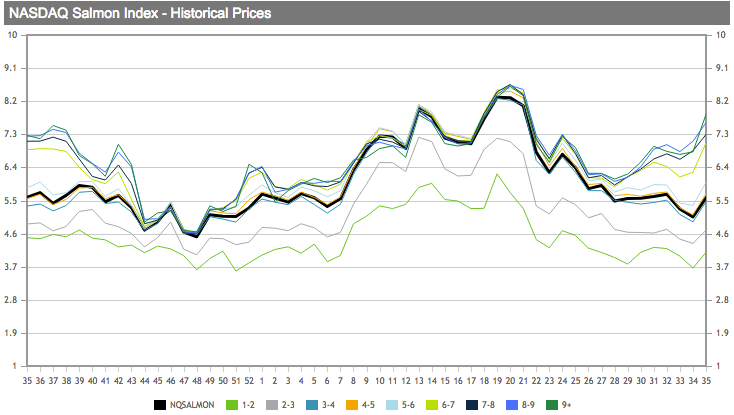Viewport: 734px width, 415px height.
Task: Click the left axis value 2.8
Action: click(x=11, y=300)
